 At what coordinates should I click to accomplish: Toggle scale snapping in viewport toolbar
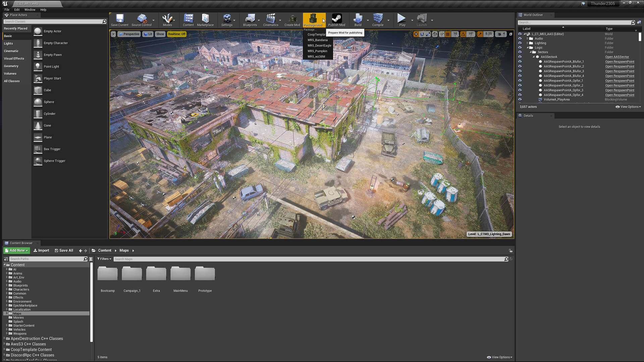(x=480, y=34)
